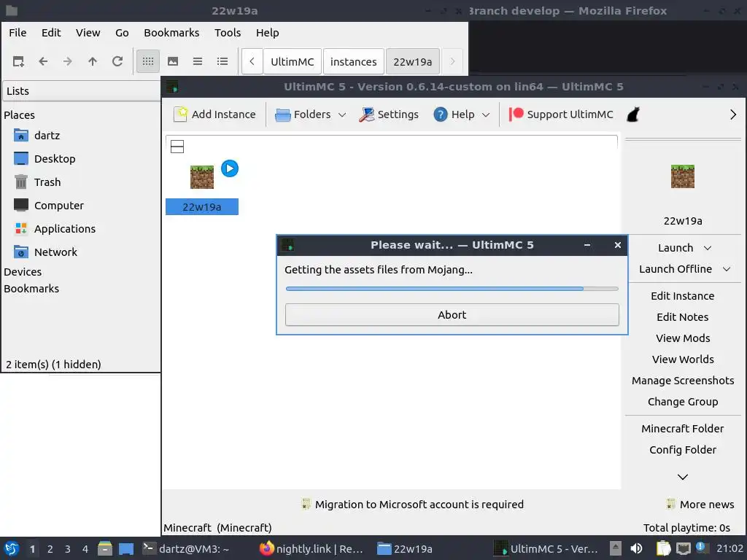
Task: Click the 22w19a instance label
Action: (202, 207)
